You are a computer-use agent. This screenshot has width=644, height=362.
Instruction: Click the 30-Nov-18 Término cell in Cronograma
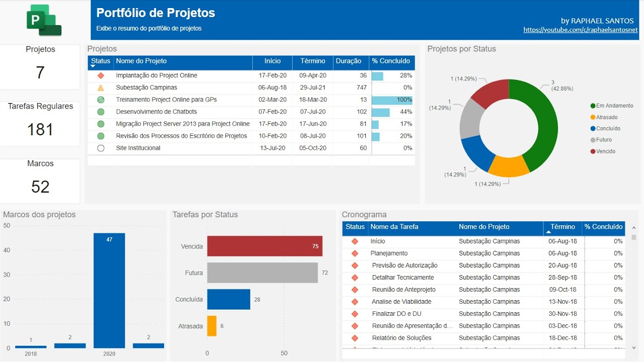[562, 314]
